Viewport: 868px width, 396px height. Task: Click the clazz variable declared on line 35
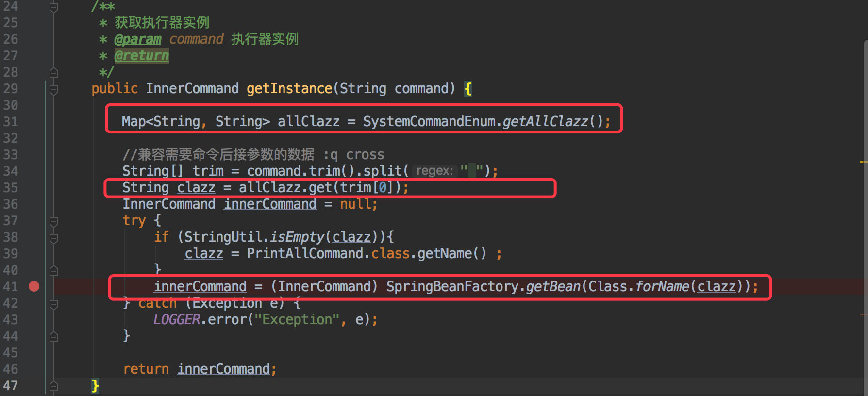[x=196, y=187]
